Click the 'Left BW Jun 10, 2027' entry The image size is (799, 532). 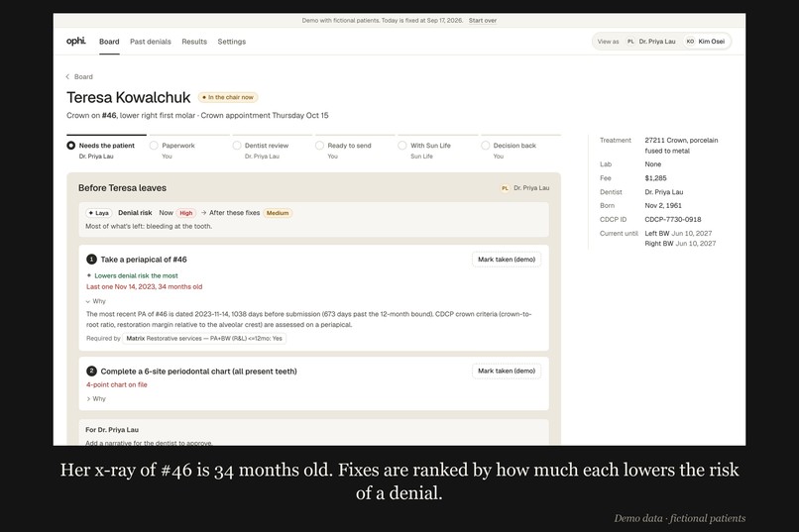click(678, 233)
